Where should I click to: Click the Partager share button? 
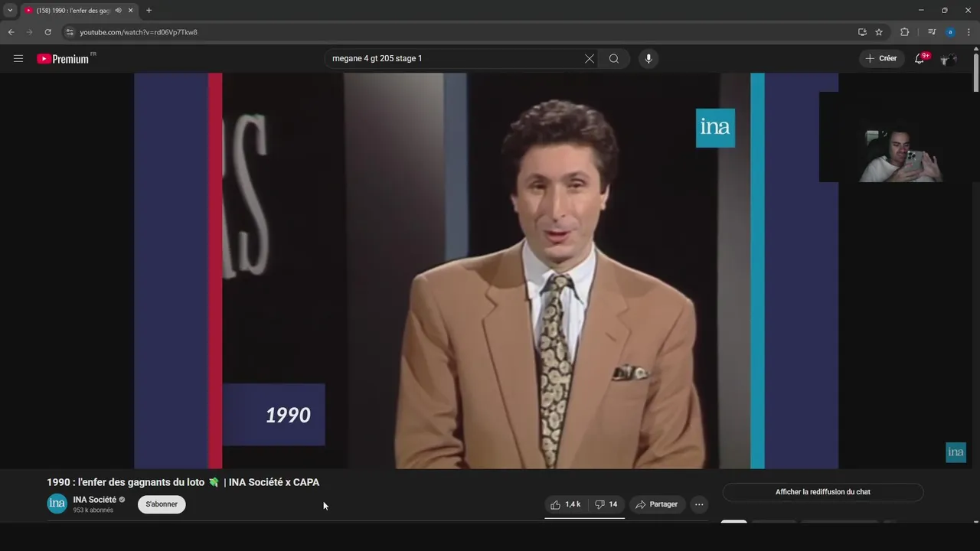pos(657,504)
